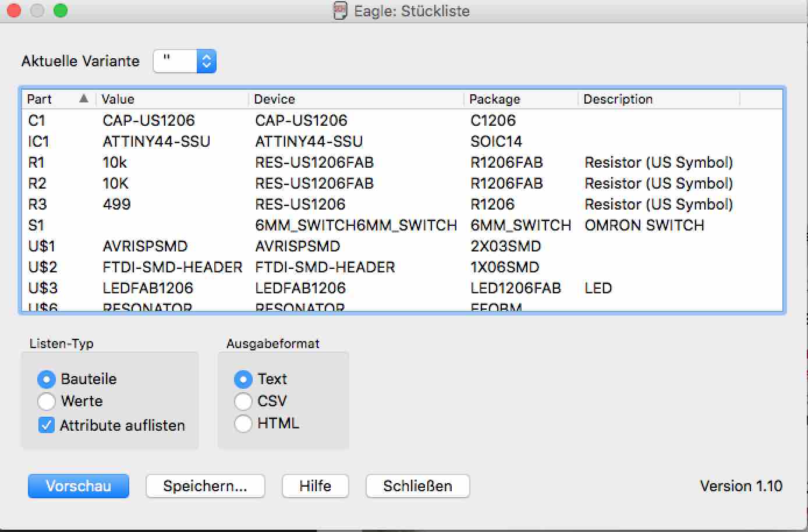
Task: Click the 499 value cell
Action: point(117,204)
